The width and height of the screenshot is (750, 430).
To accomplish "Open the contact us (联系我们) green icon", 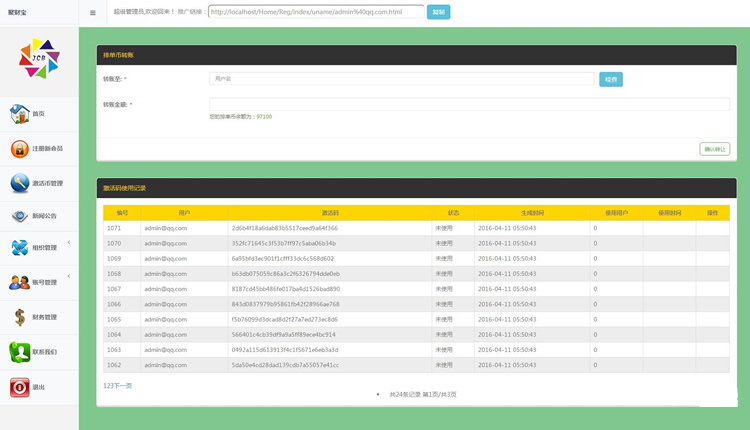I will [x=20, y=351].
